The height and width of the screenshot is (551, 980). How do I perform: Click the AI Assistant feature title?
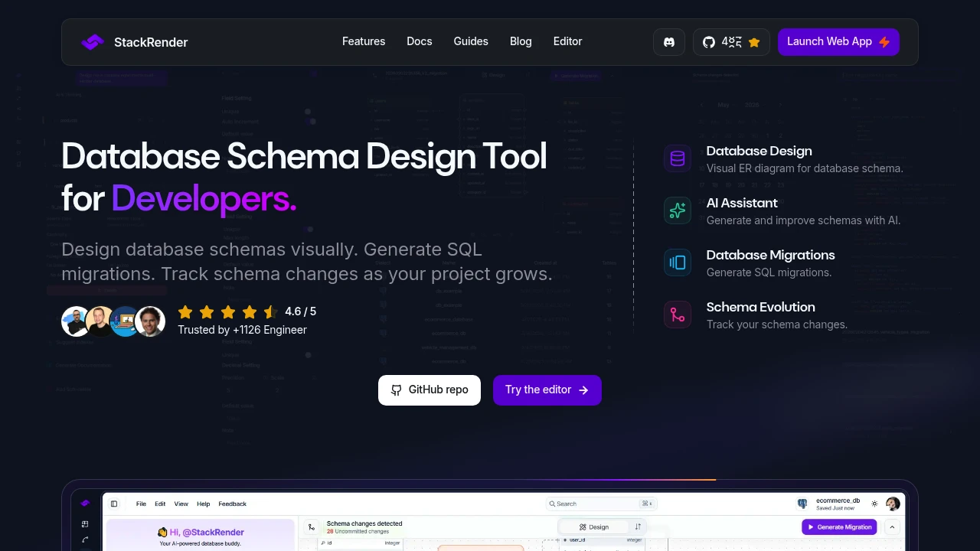tap(742, 203)
